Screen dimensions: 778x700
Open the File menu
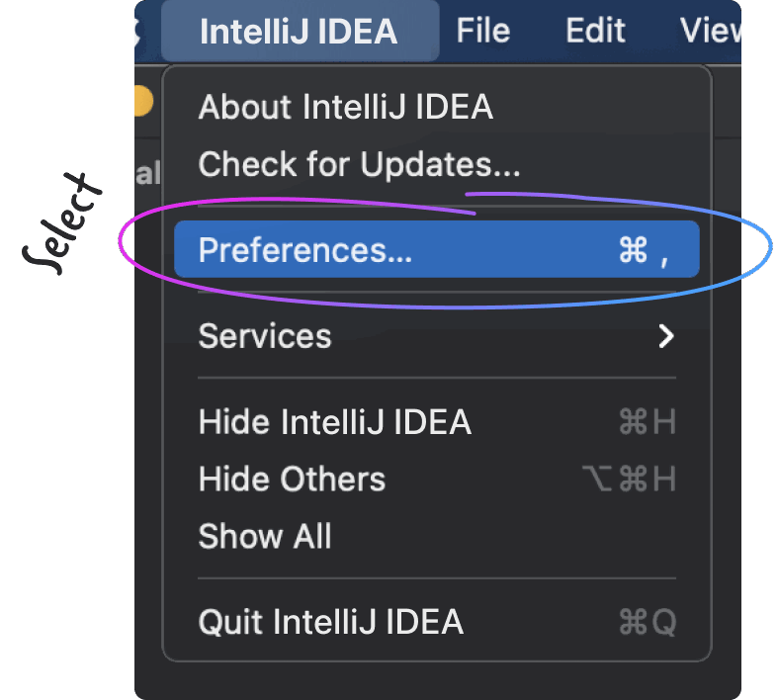482,32
